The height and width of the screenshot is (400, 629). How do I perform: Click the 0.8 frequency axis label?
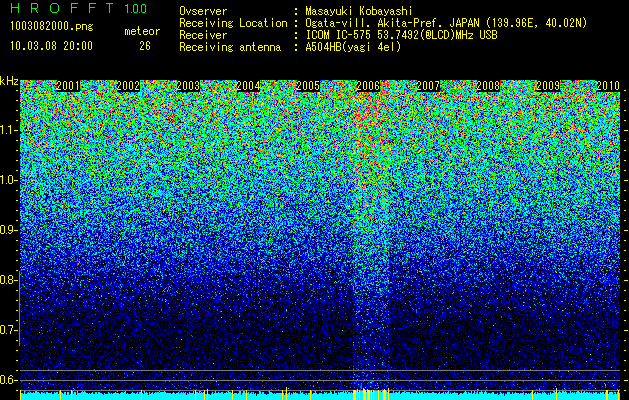coord(8,280)
